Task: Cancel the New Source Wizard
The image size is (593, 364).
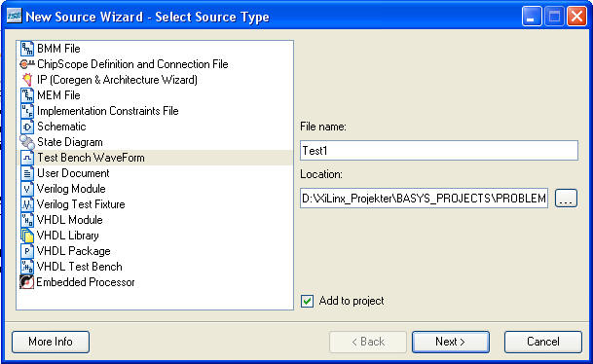Action: click(x=543, y=342)
